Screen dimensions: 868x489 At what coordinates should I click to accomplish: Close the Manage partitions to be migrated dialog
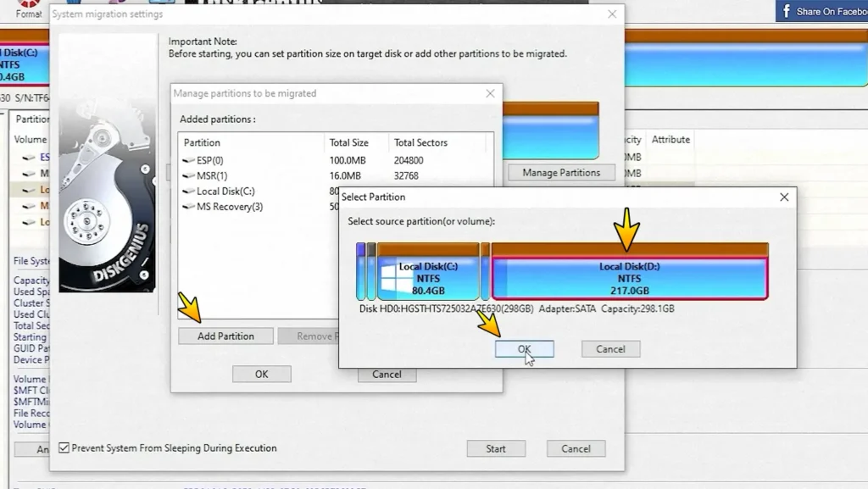[490, 93]
